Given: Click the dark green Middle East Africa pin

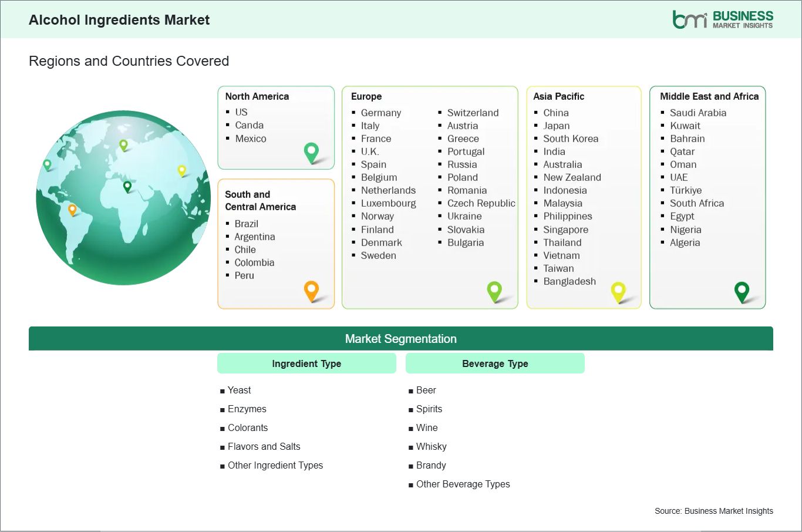Looking at the screenshot, I should 742,291.
